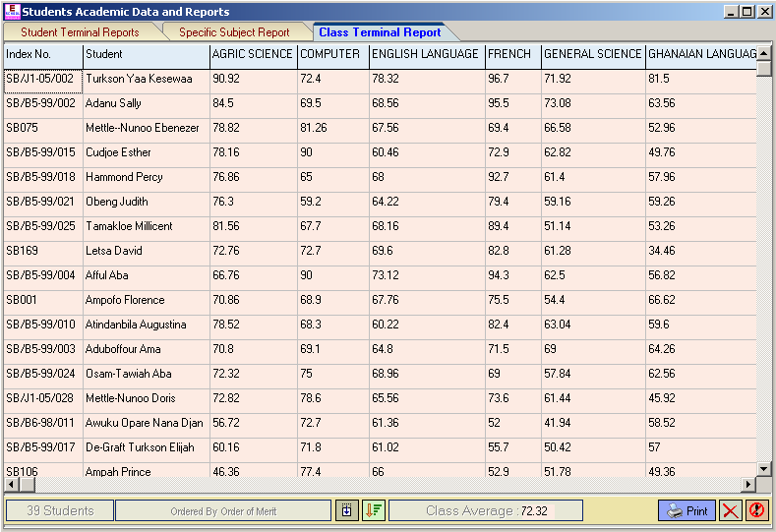The image size is (776, 532).
Task: Select index cell SB/J1-05/002
Action: [x=43, y=82]
